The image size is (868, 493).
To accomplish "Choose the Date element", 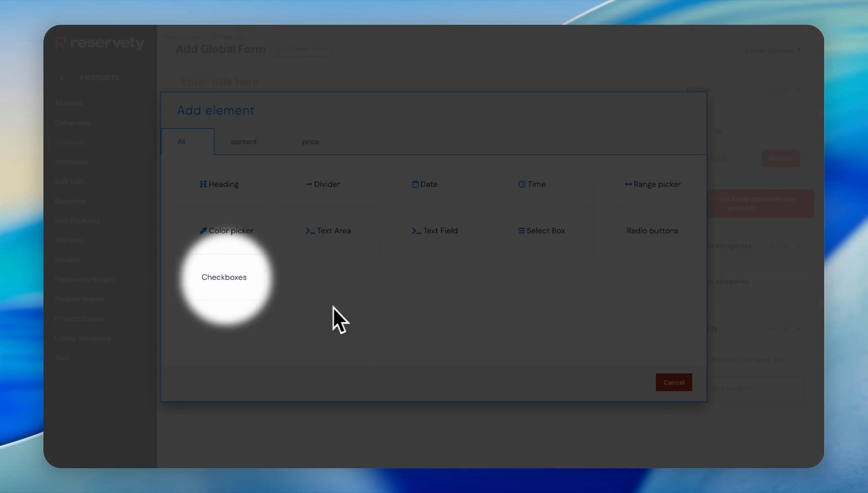I will pos(424,184).
